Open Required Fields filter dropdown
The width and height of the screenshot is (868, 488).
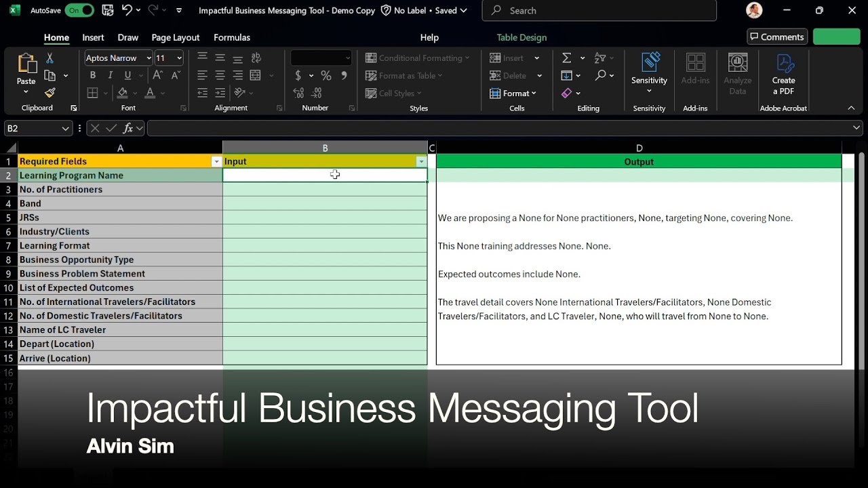(x=216, y=161)
